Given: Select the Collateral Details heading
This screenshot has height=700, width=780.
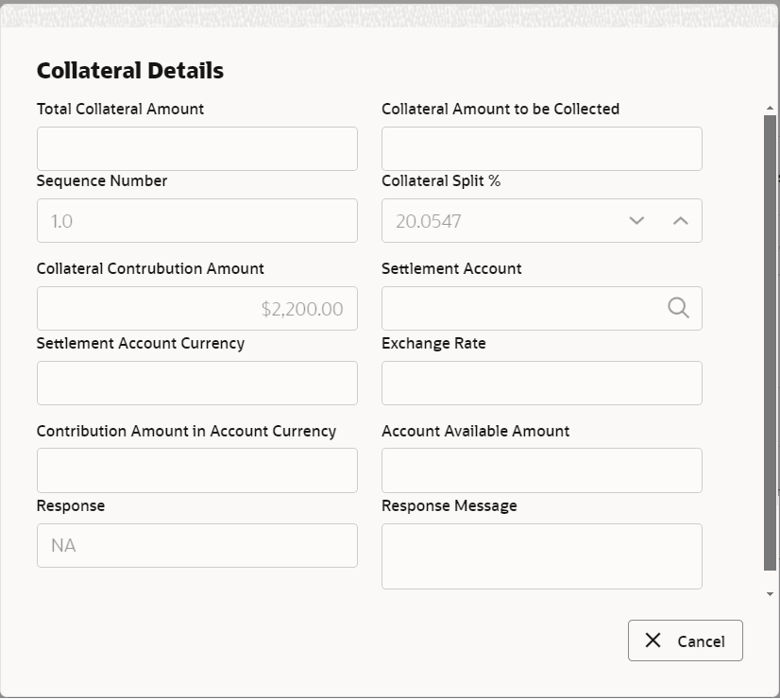Looking at the screenshot, I should coord(129,70).
